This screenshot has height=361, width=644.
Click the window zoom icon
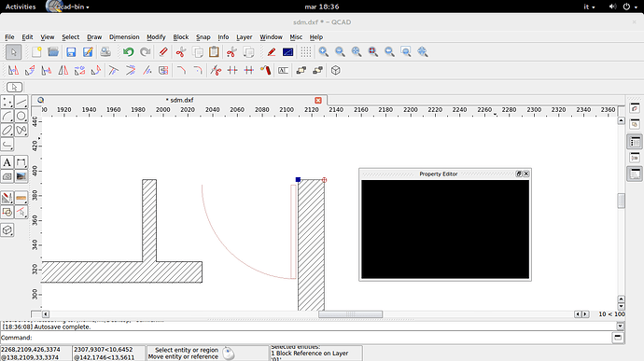pos(406,52)
